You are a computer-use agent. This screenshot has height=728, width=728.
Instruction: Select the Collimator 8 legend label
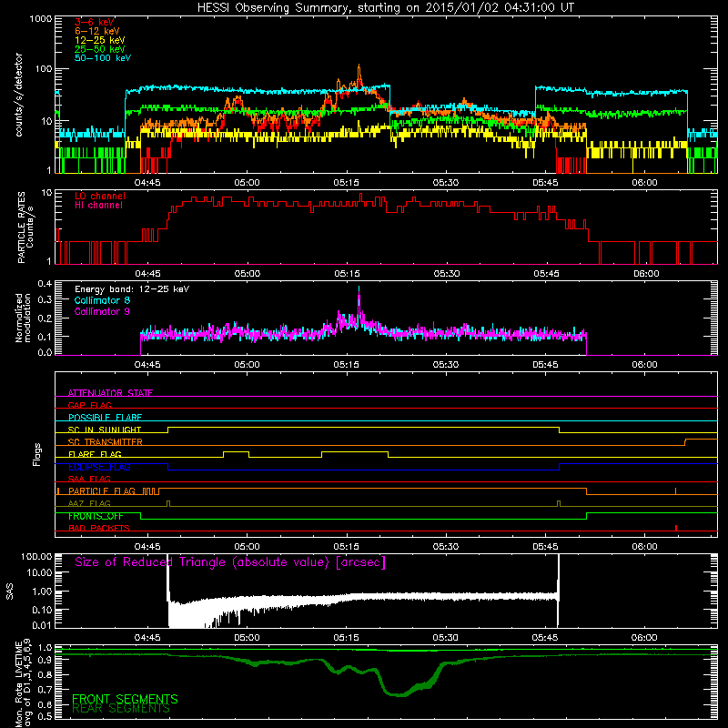click(x=102, y=300)
